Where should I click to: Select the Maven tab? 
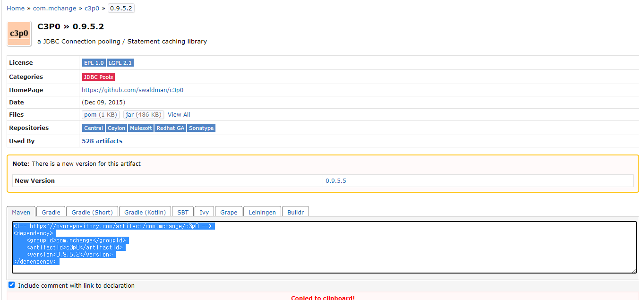click(x=21, y=212)
